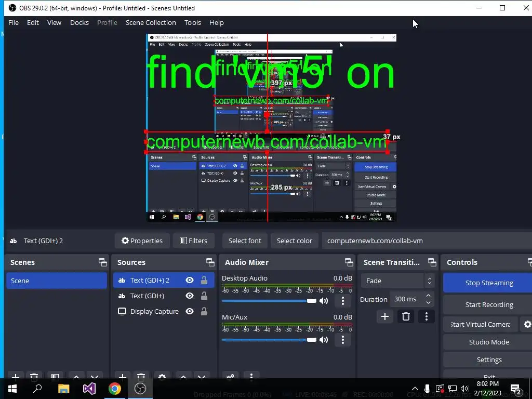The width and height of the screenshot is (532, 399).
Task: Add a new scene with plus icon
Action: point(15,376)
